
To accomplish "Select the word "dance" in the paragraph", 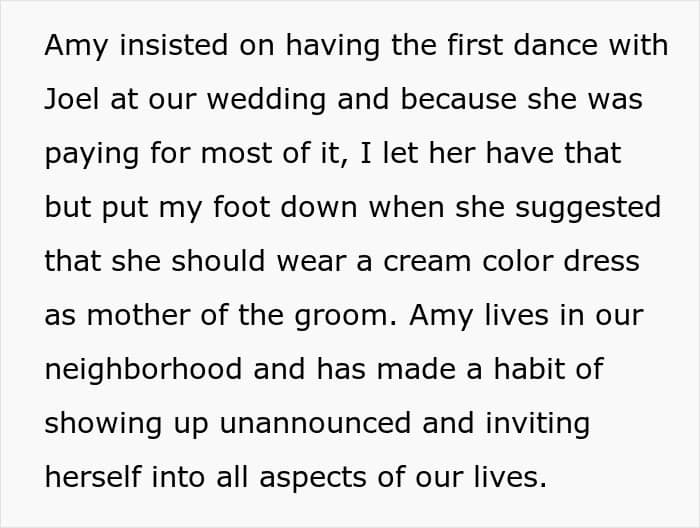I will [555, 45].
